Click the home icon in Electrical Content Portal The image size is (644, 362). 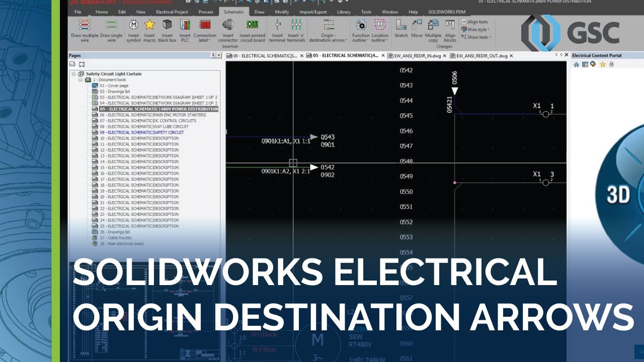point(577,64)
